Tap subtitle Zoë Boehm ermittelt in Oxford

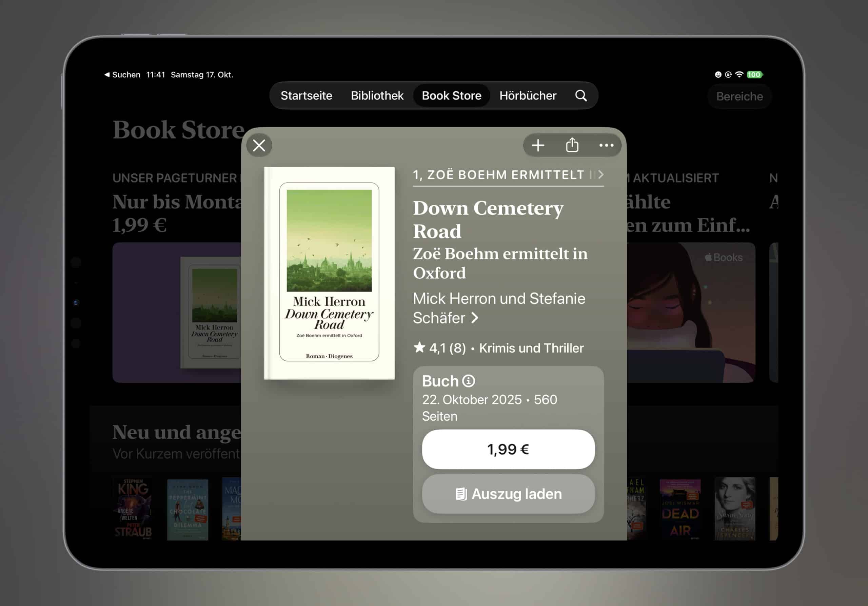[x=500, y=263]
